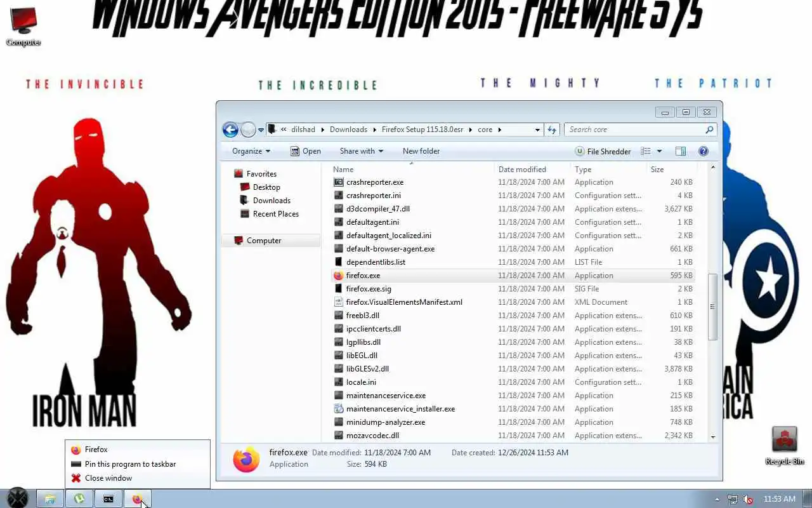
Task: Click Downloads in the address breadcrumb
Action: [x=348, y=130]
